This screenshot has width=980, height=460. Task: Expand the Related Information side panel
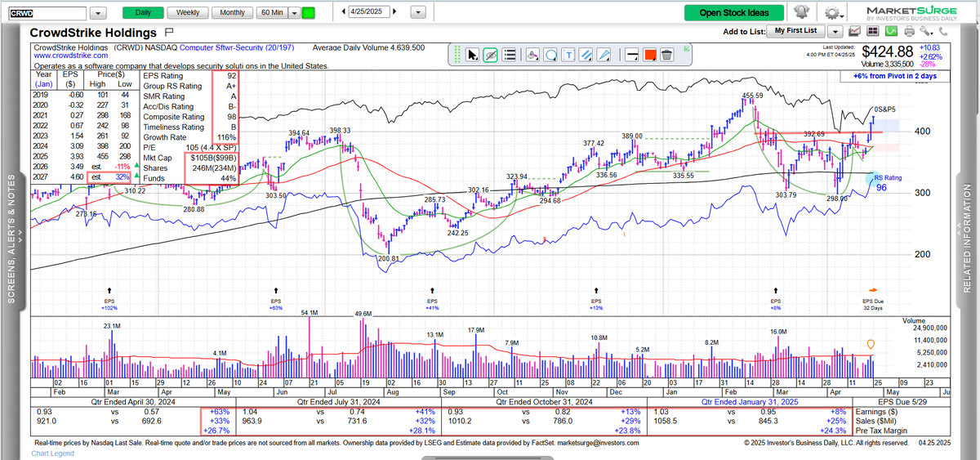(968, 237)
